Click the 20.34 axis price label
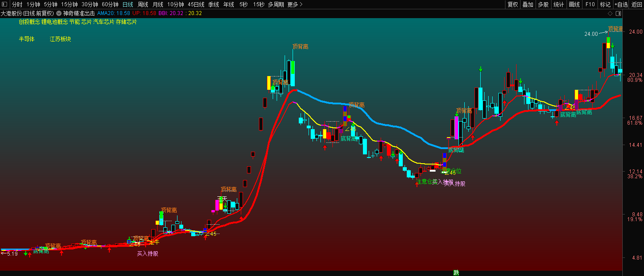This screenshot has width=644, height=276. coord(635,75)
